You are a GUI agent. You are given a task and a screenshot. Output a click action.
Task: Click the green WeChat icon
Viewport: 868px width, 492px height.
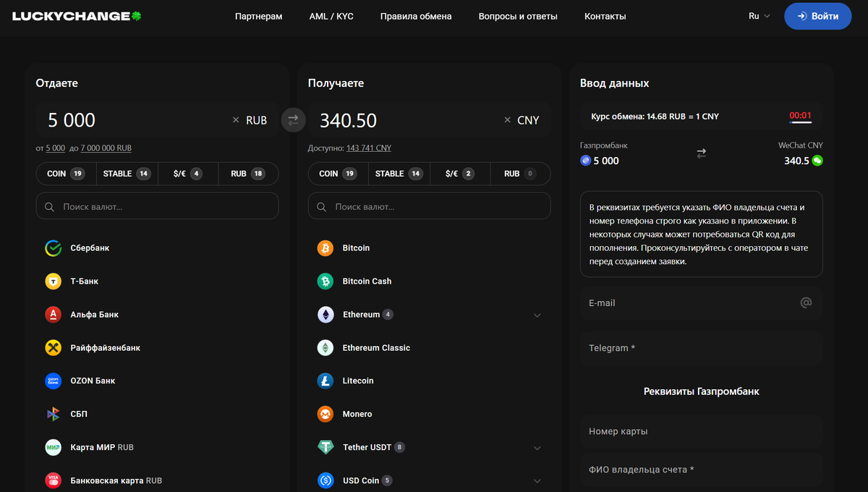(x=817, y=161)
